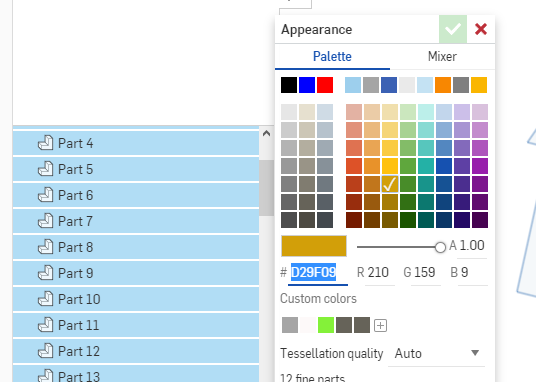Add custom color with plus icon
The image size is (536, 382).
coord(380,325)
